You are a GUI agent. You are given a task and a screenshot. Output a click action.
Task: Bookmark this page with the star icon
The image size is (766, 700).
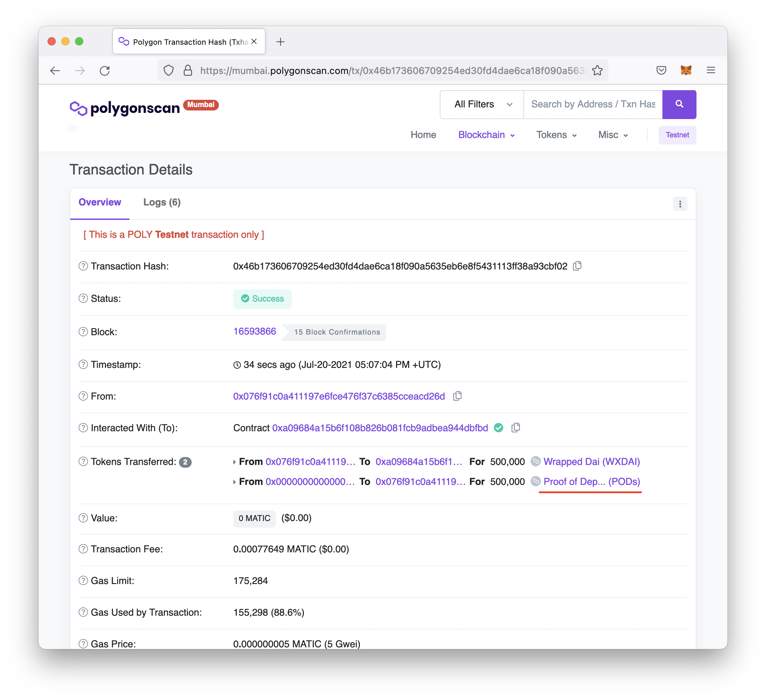(597, 70)
